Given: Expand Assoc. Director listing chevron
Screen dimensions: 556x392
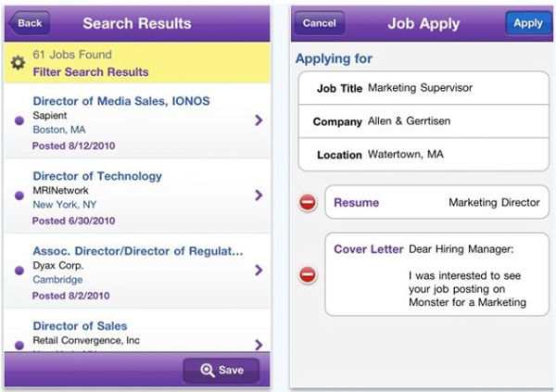Looking at the screenshot, I should point(259,271).
